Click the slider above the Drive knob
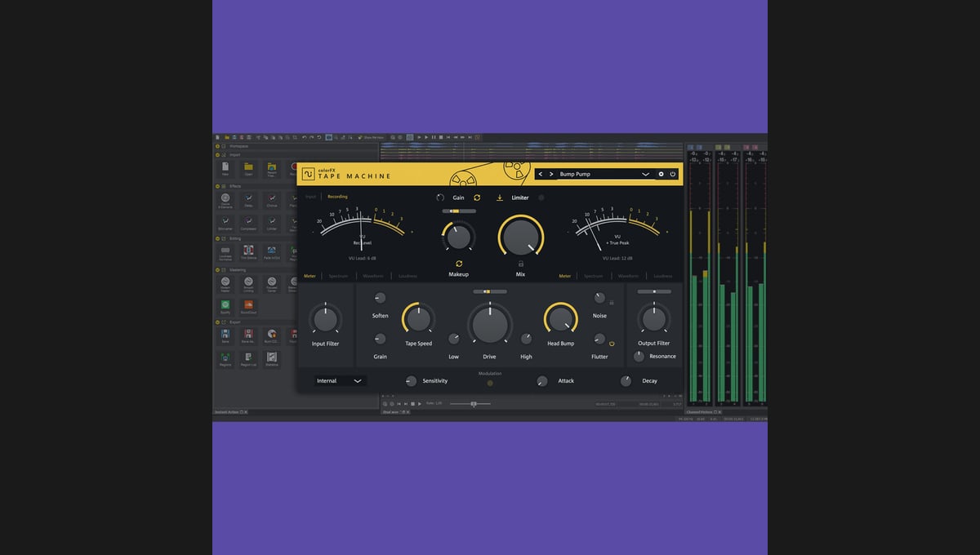The image size is (980, 555). click(x=489, y=291)
